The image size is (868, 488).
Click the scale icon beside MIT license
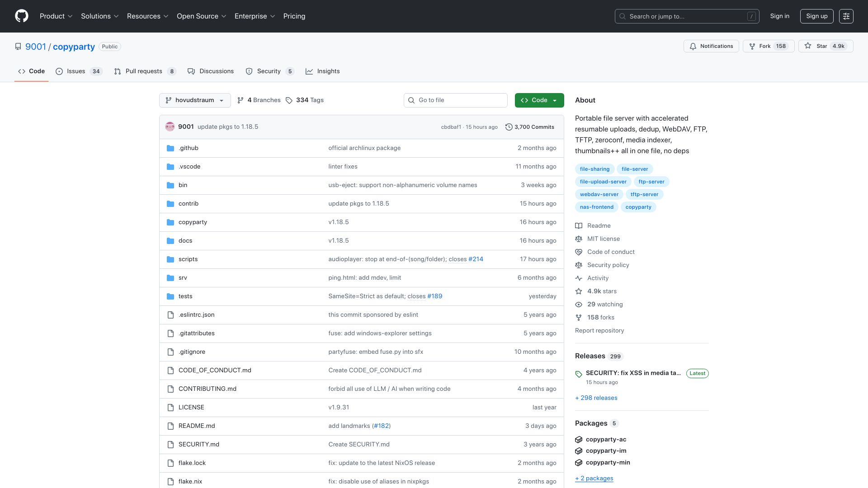pos(579,239)
